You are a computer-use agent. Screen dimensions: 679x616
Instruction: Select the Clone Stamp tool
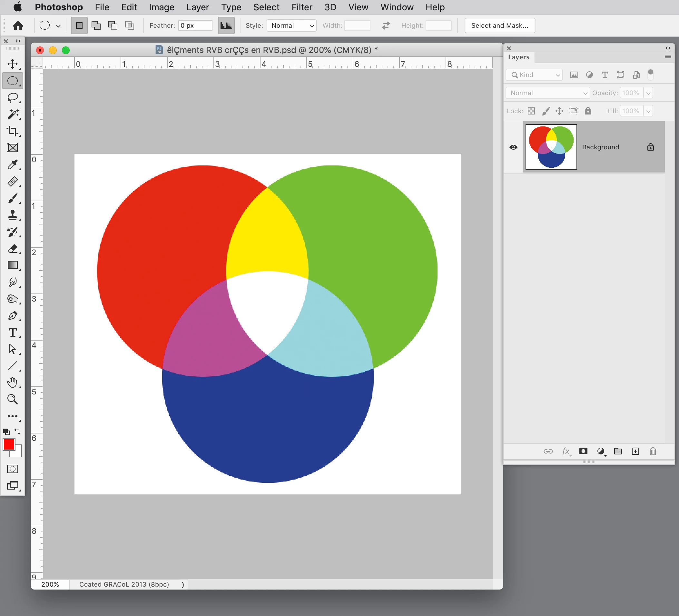coord(13,215)
